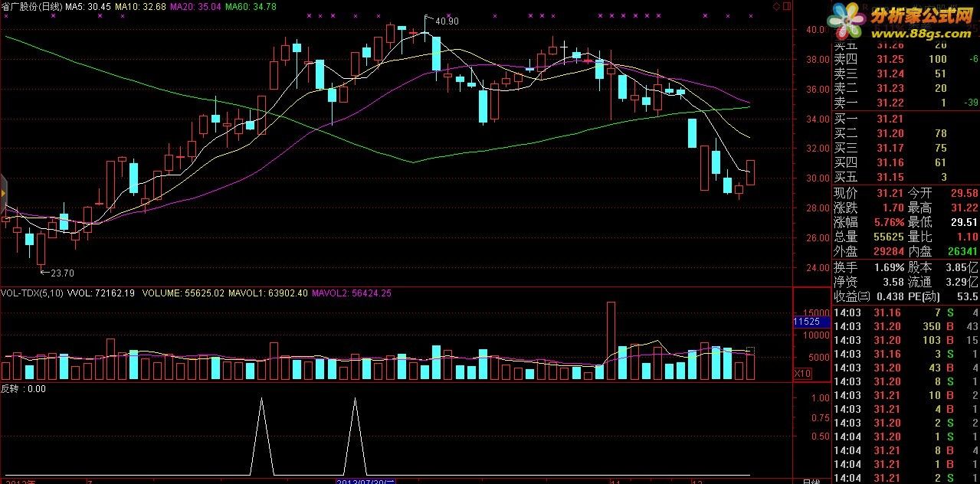
Task: Select the MA20: 35.04 indicator label
Action: click(196, 6)
